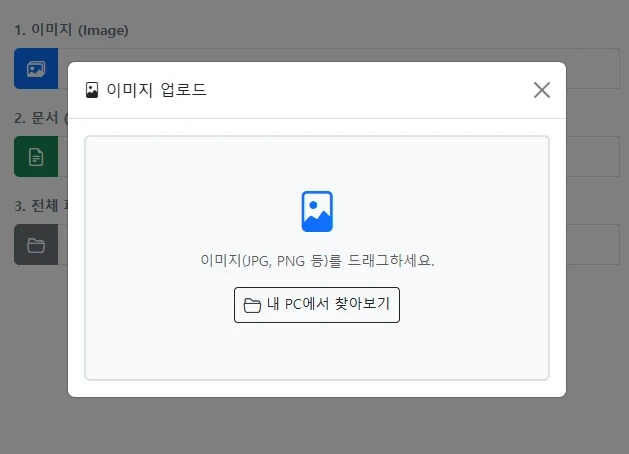Click the green document upload button
The image size is (629, 454).
coord(36,156)
